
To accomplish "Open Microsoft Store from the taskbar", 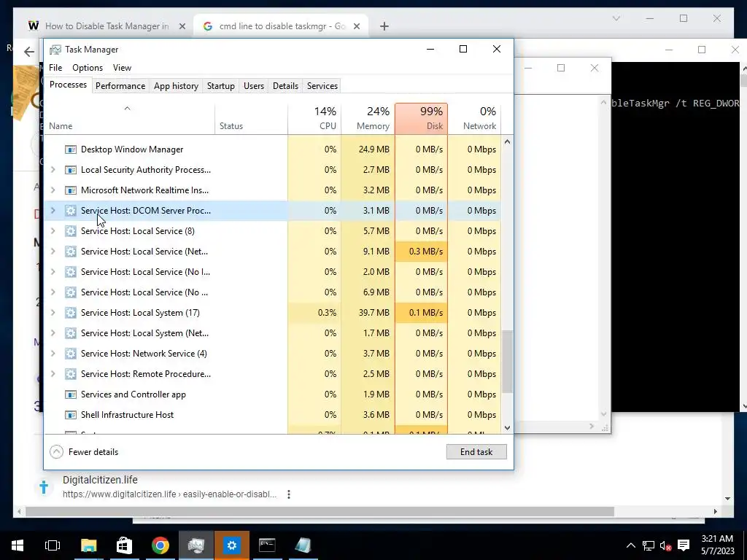I will (124, 545).
